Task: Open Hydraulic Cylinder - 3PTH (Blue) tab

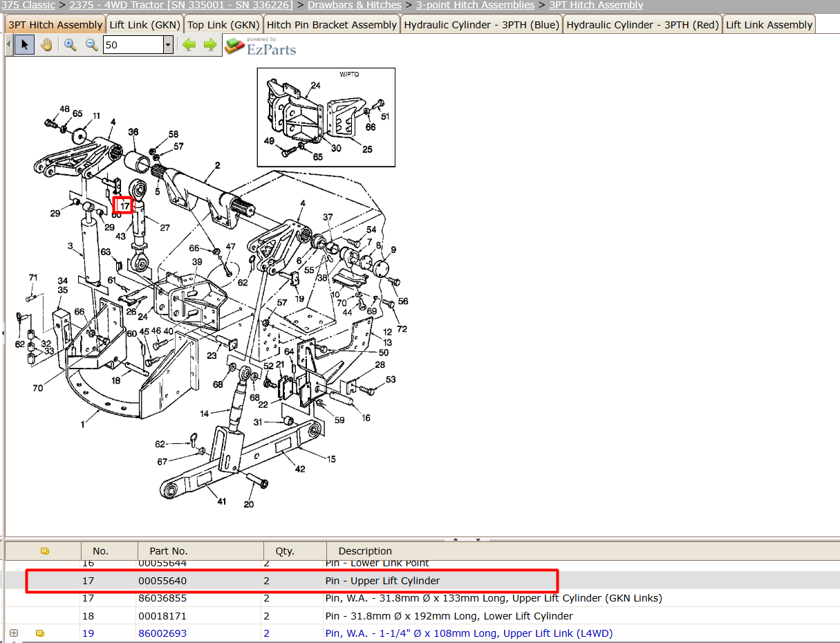Action: tap(482, 25)
